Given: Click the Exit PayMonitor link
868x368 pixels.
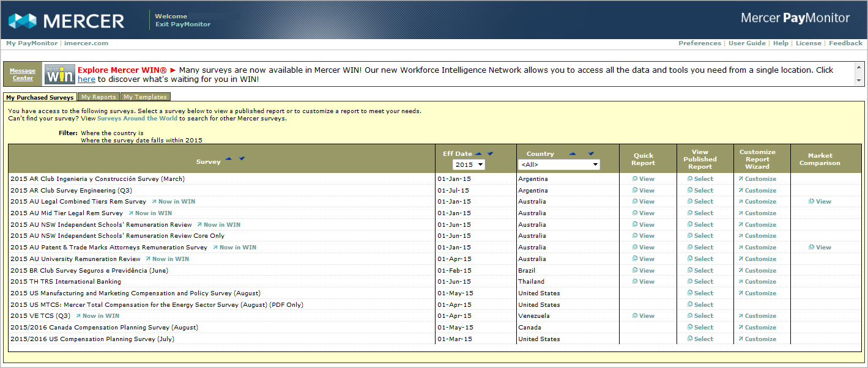Looking at the screenshot, I should click(182, 24).
